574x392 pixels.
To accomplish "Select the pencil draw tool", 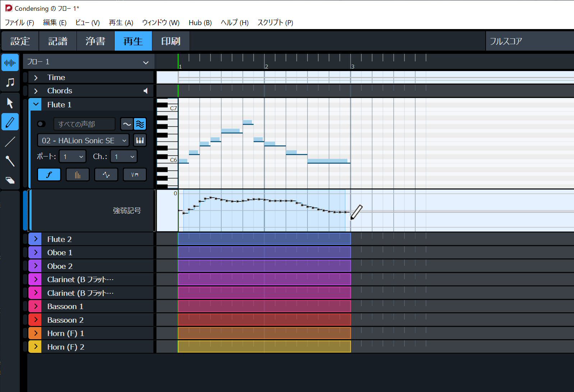I will [10, 122].
